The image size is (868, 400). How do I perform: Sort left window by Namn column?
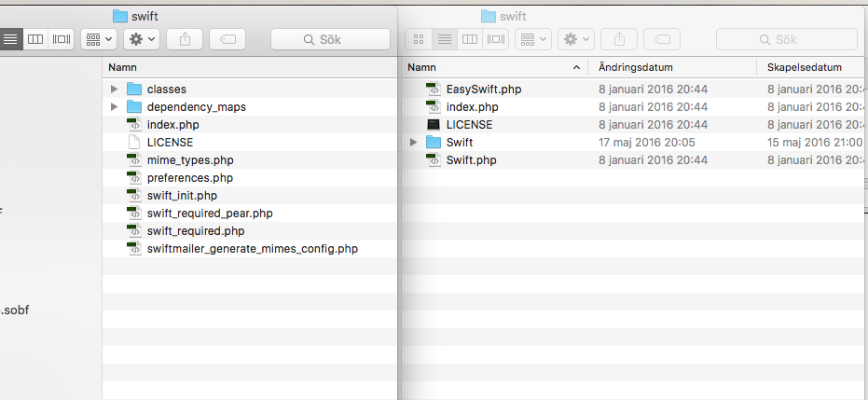pyautogui.click(x=250, y=67)
